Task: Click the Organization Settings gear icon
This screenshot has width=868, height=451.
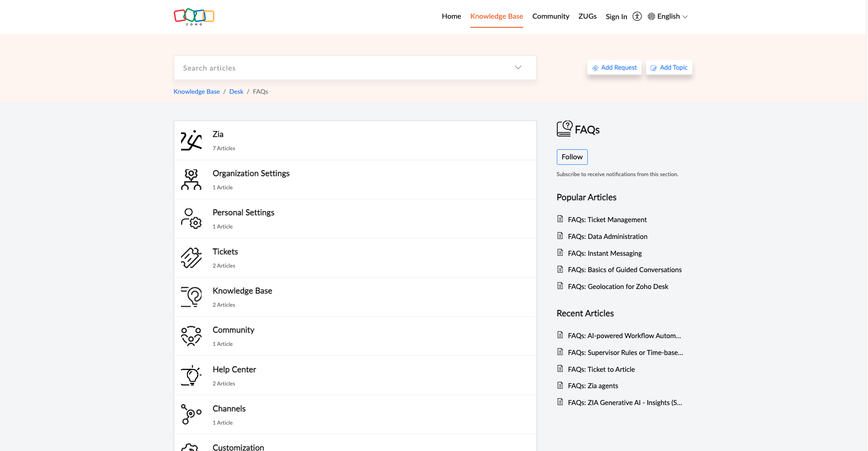Action: pyautogui.click(x=191, y=179)
